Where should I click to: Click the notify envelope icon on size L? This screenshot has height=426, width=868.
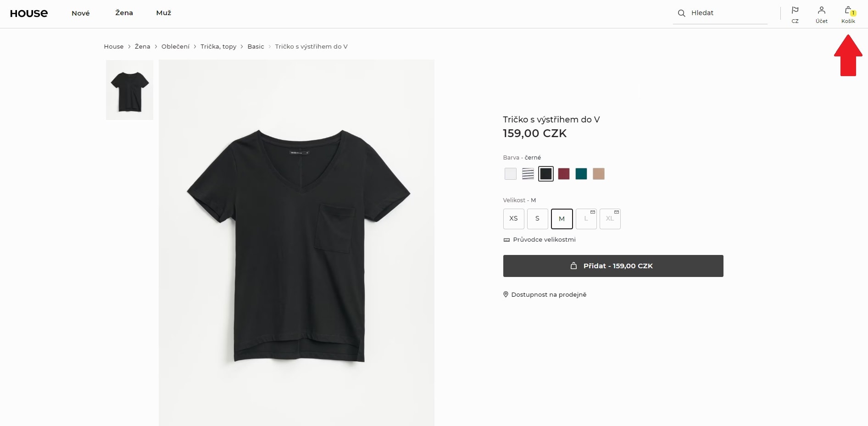coord(593,212)
